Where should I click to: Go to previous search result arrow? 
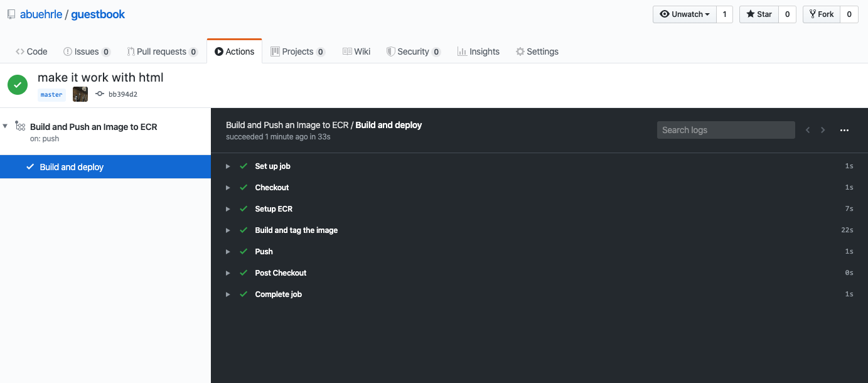[808, 130]
